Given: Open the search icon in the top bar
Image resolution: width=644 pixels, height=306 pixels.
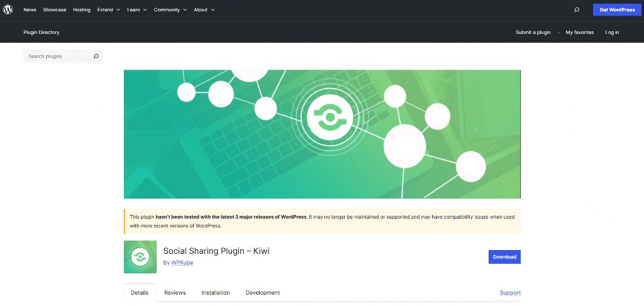Looking at the screenshot, I should click(x=577, y=10).
